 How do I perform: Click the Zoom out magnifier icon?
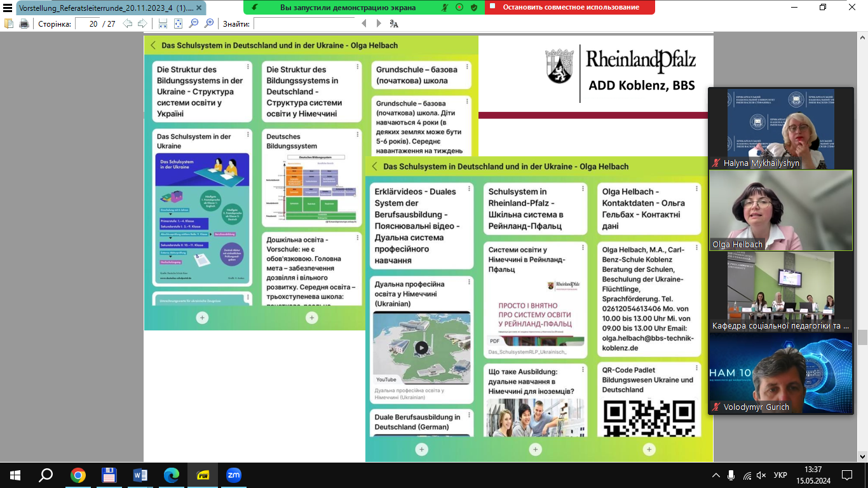(194, 24)
